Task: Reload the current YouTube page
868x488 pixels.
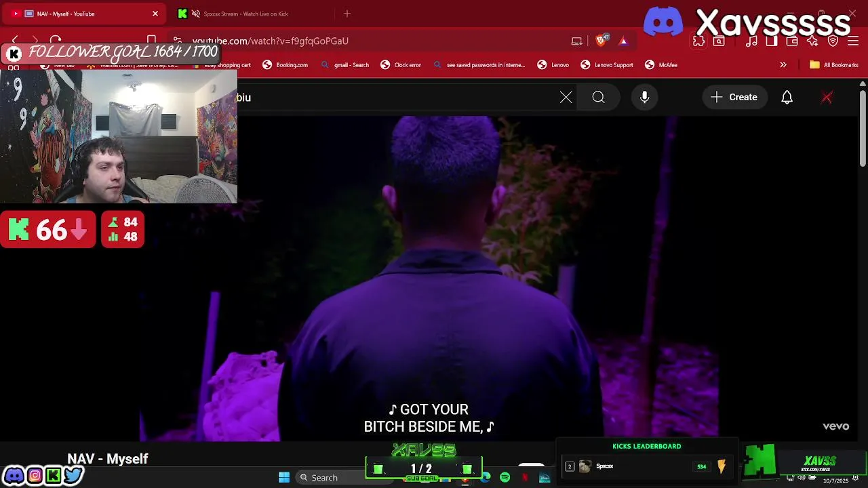Action: pyautogui.click(x=56, y=41)
